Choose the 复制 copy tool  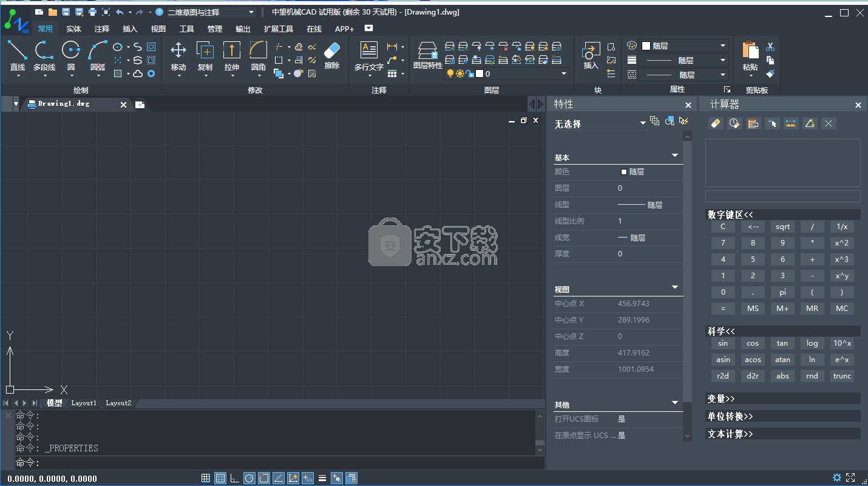click(205, 56)
